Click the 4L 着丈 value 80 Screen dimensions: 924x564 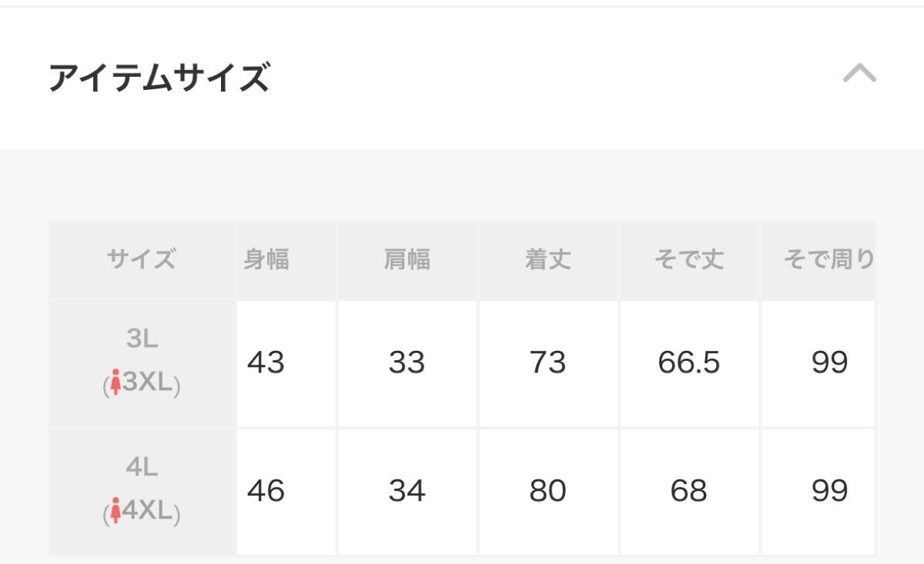coord(547,491)
